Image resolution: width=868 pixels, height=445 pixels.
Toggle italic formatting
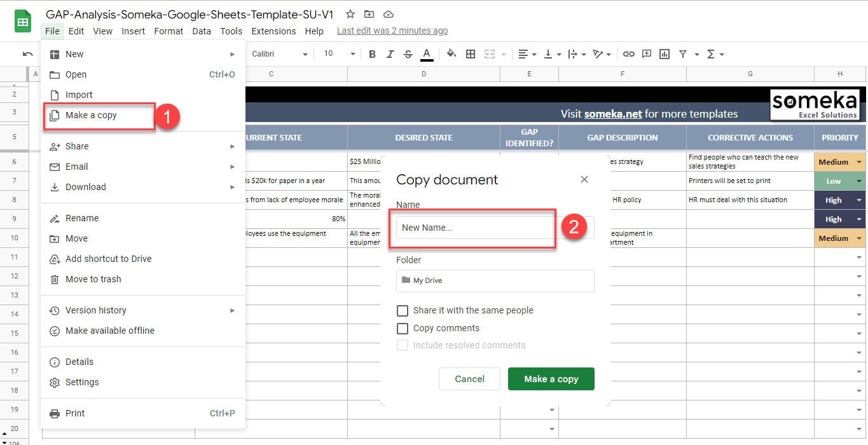(x=390, y=54)
